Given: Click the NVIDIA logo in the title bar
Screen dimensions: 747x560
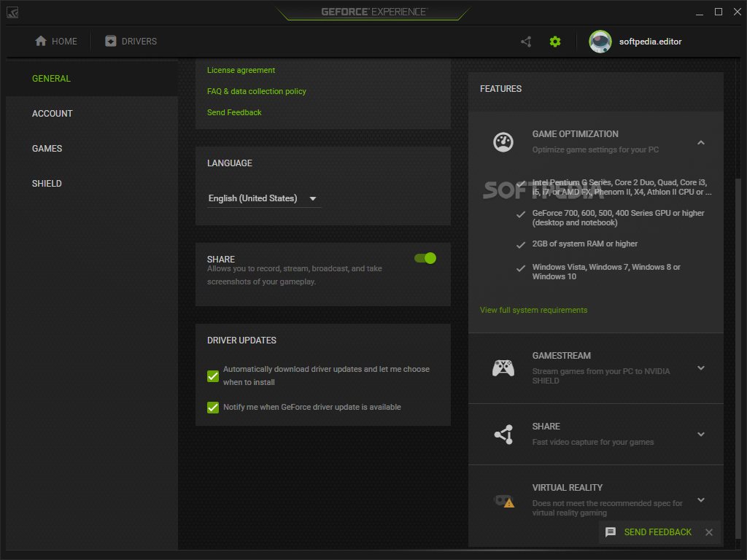Looking at the screenshot, I should (x=12, y=12).
